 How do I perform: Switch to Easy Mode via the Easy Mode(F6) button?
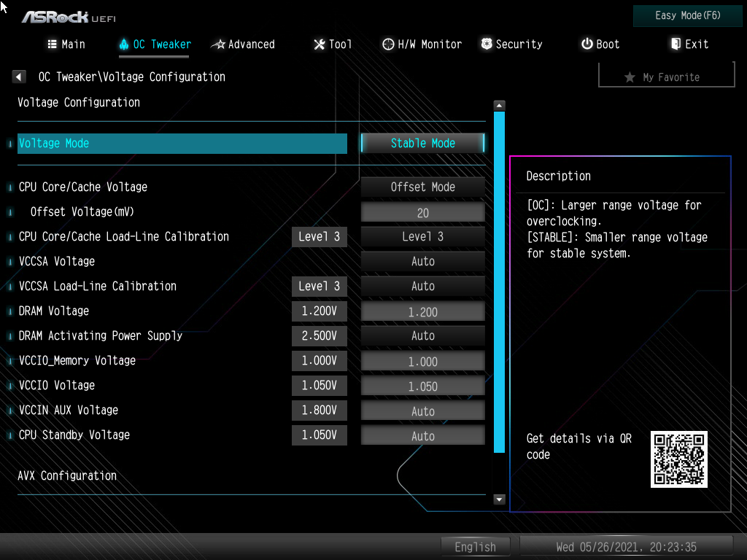(x=686, y=15)
